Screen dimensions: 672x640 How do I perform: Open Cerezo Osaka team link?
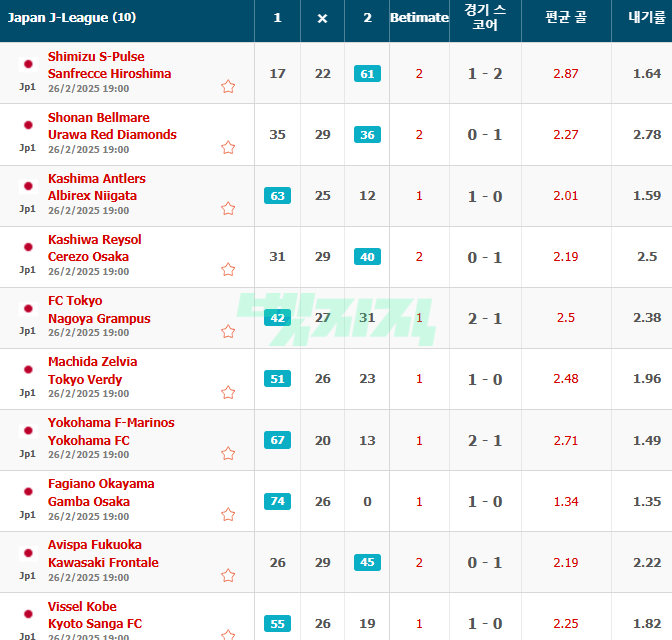point(88,257)
